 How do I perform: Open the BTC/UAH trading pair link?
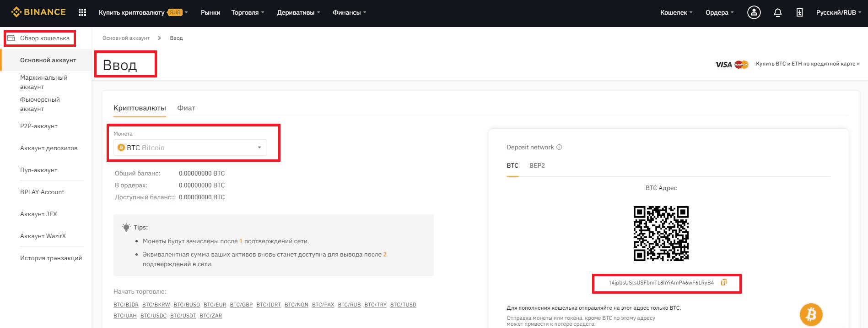click(125, 316)
